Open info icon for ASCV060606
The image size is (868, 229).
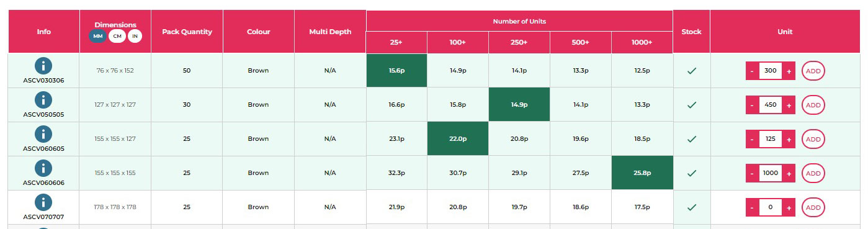tap(43, 168)
